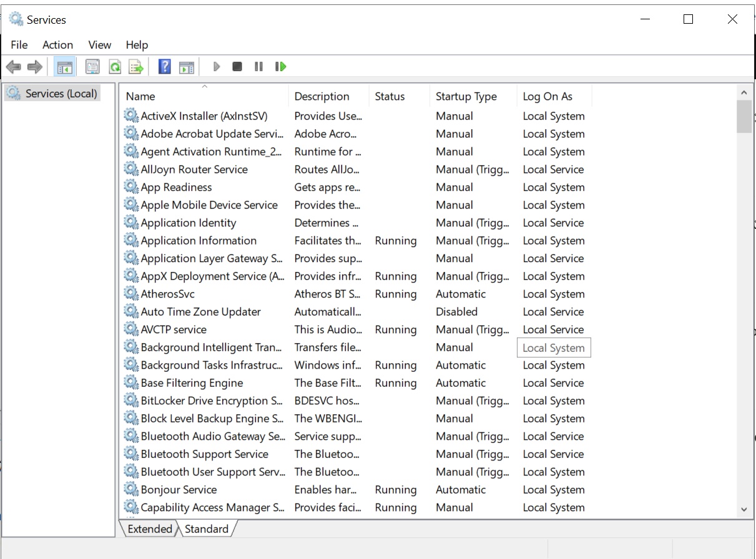This screenshot has height=559, width=756.
Task: Select Block Level Backup Engine service name
Action: [x=212, y=418]
